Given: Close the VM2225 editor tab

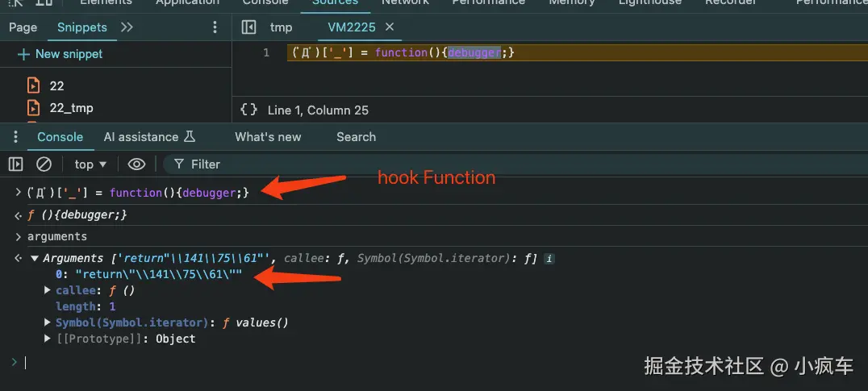Looking at the screenshot, I should (x=390, y=27).
